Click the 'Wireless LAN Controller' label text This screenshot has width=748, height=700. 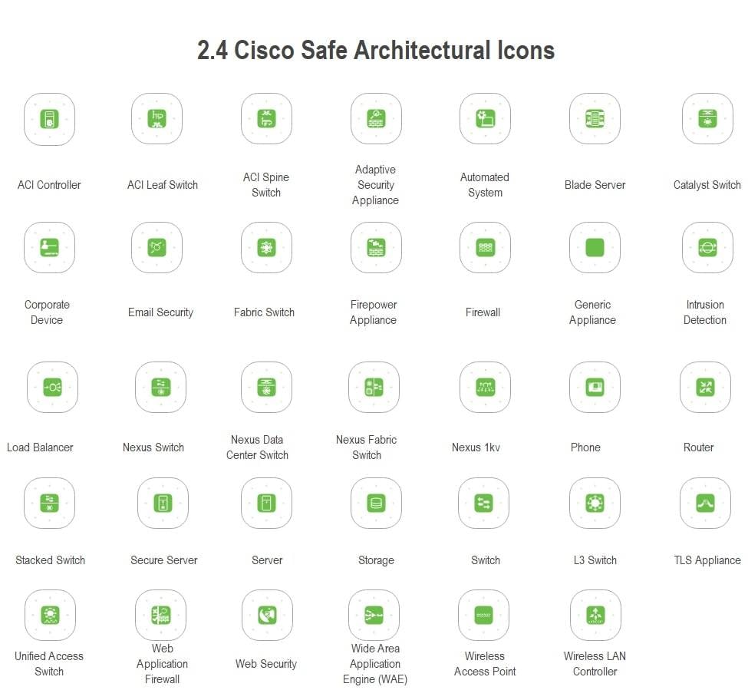(x=595, y=664)
